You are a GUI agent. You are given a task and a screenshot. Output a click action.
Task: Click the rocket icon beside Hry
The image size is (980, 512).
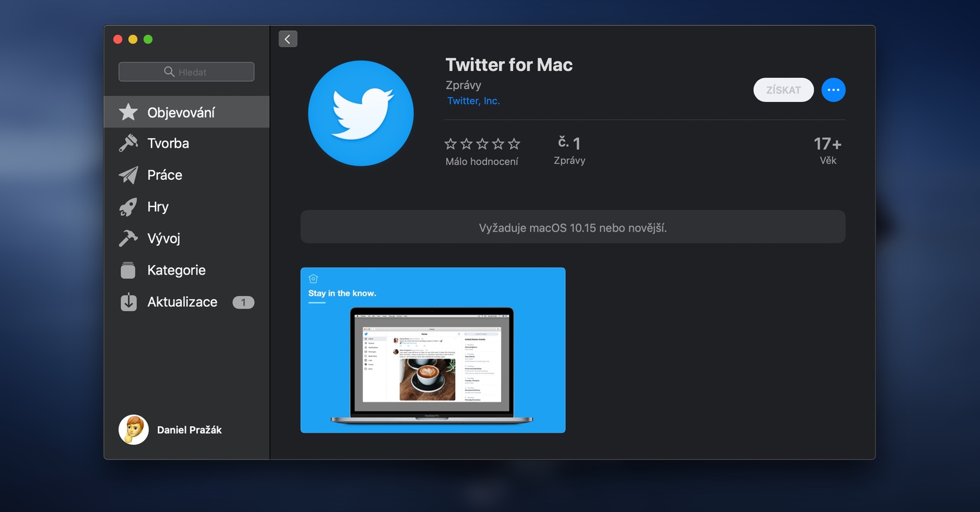[128, 206]
